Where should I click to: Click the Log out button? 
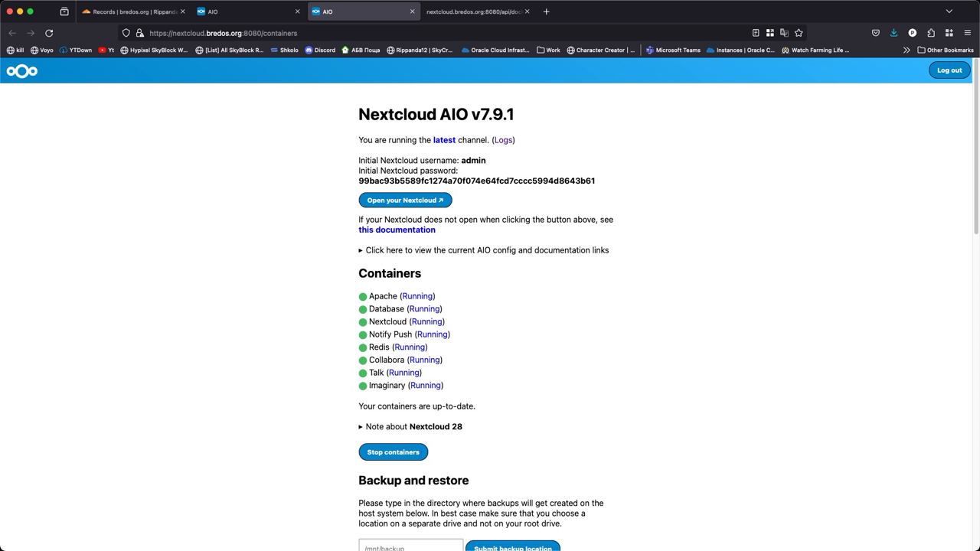click(x=949, y=70)
